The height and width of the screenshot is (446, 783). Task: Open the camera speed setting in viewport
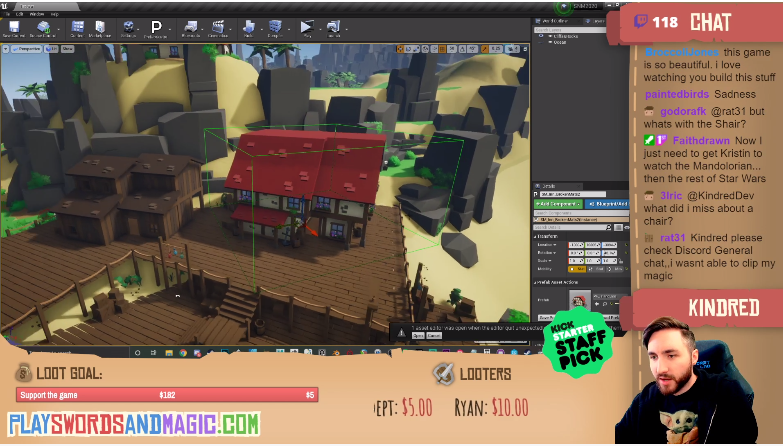(x=512, y=49)
